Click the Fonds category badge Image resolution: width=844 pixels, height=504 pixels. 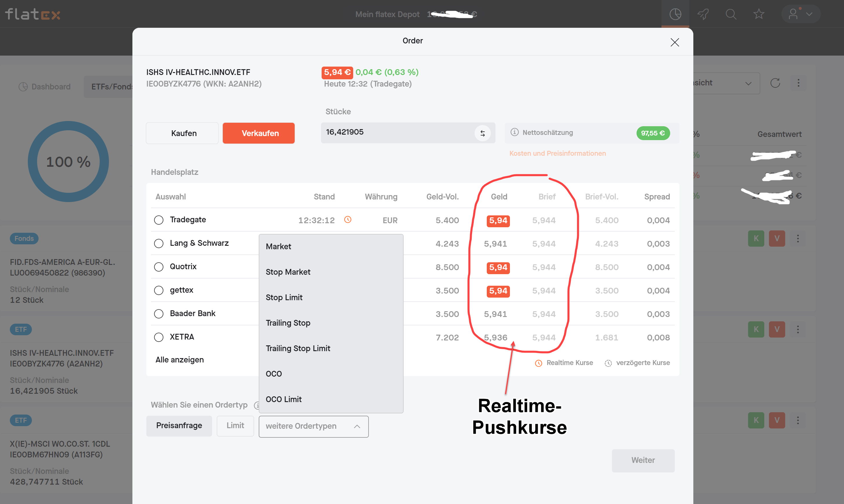tap(24, 239)
